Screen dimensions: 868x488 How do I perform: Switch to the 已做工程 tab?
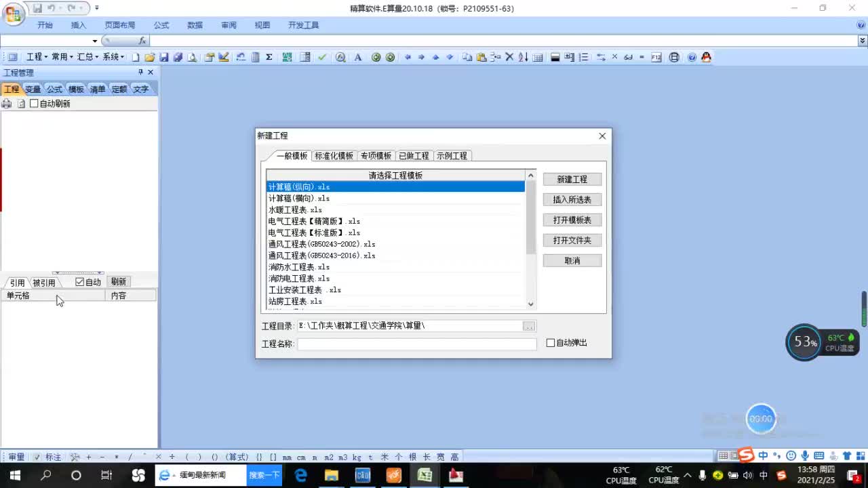[414, 156]
